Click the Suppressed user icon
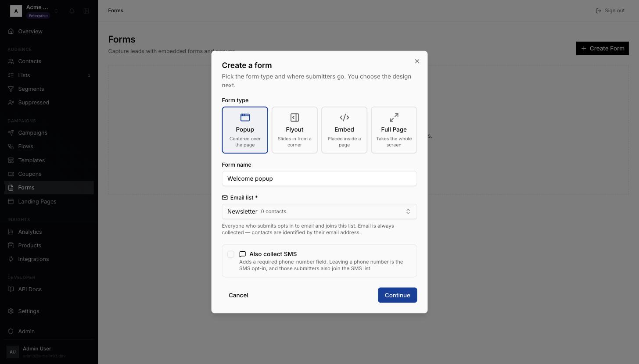This screenshot has width=639, height=364. [11, 103]
